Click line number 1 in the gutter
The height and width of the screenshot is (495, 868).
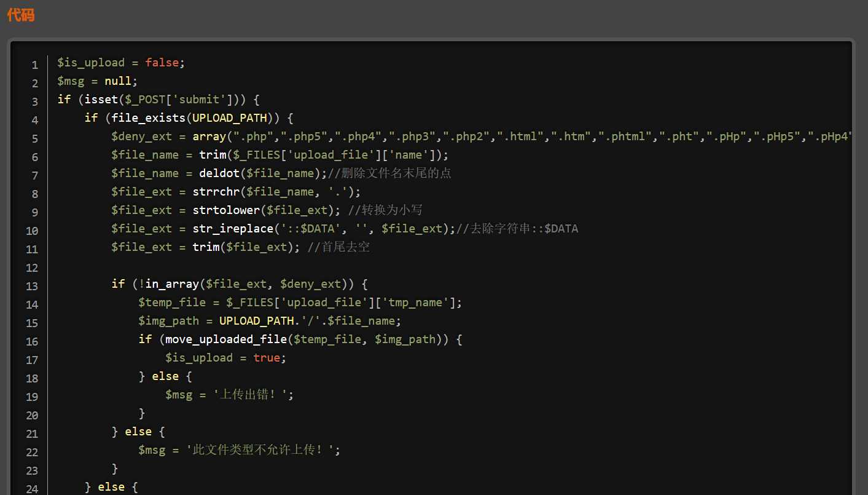[35, 65]
